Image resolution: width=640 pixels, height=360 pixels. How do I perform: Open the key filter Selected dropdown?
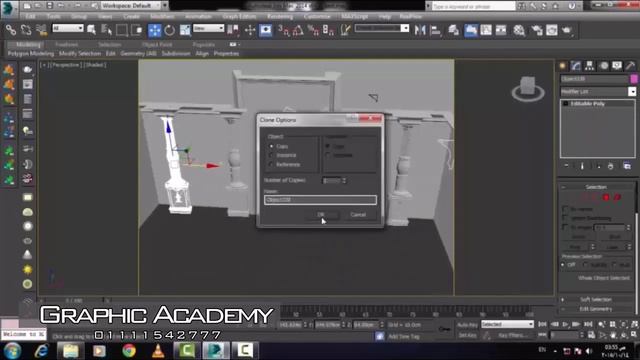pyautogui.click(x=507, y=324)
